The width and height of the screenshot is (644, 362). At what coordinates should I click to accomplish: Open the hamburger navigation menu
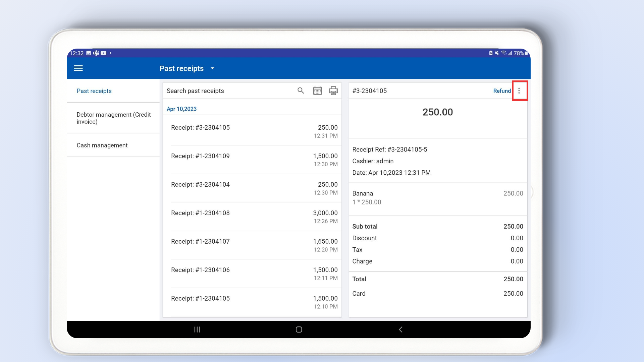click(x=78, y=68)
